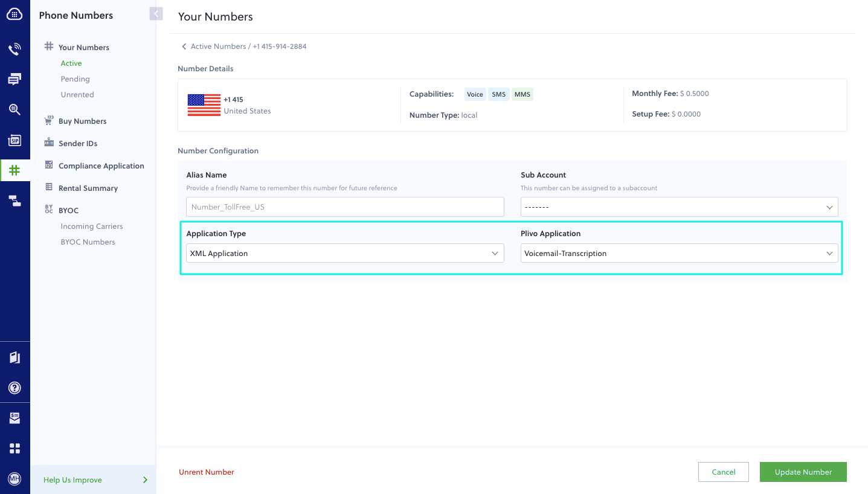Image resolution: width=868 pixels, height=494 pixels.
Task: Navigate to Buy Numbers
Action: click(81, 121)
